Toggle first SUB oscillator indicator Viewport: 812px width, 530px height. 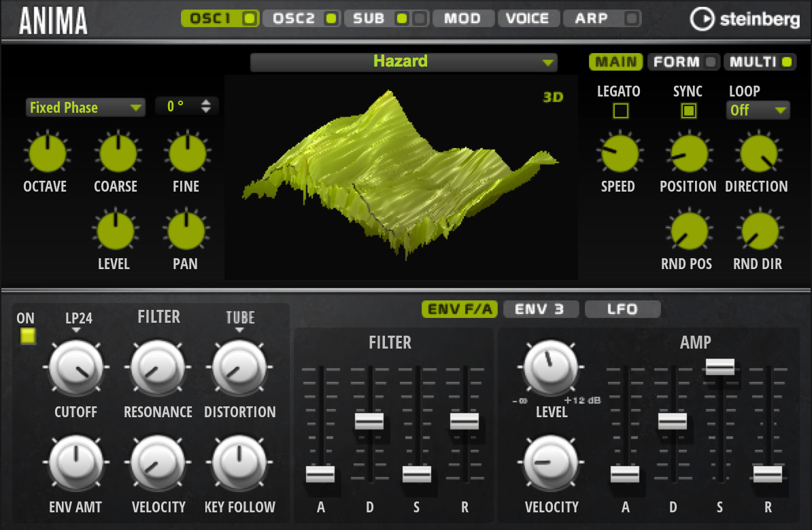pos(401,18)
